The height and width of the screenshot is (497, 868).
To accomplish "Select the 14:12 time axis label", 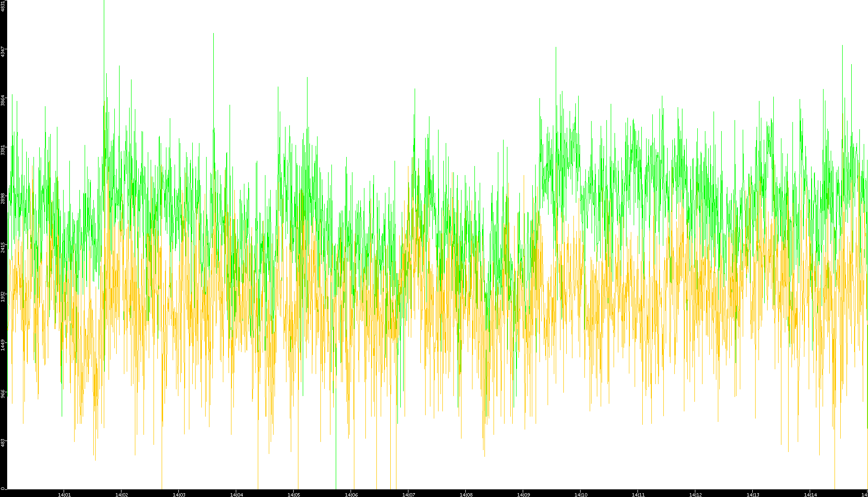I will pos(695,494).
